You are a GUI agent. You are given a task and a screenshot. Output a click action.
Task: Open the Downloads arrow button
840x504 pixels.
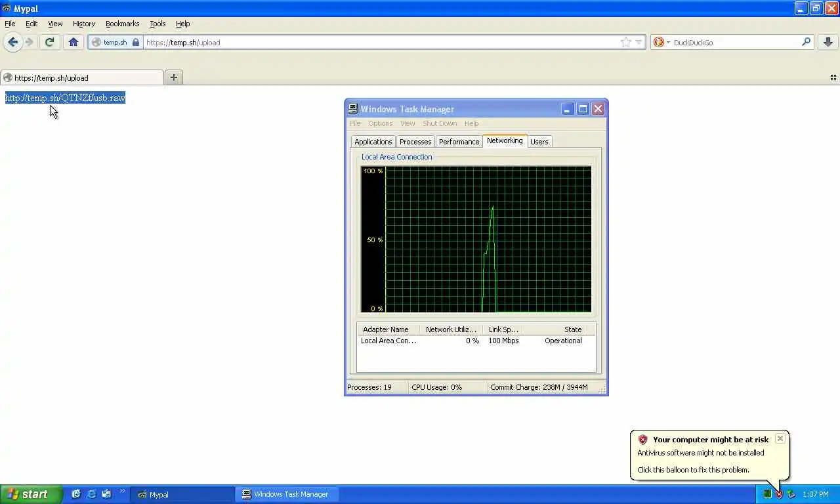click(x=828, y=42)
